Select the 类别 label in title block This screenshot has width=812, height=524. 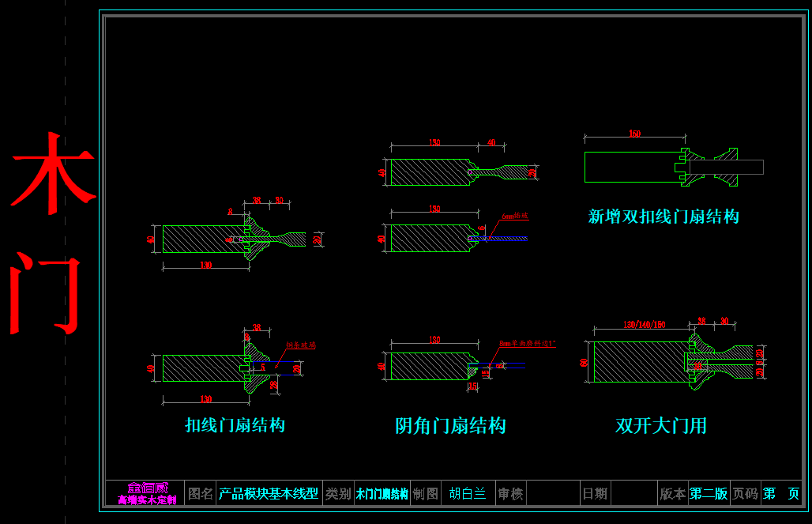click(x=338, y=494)
